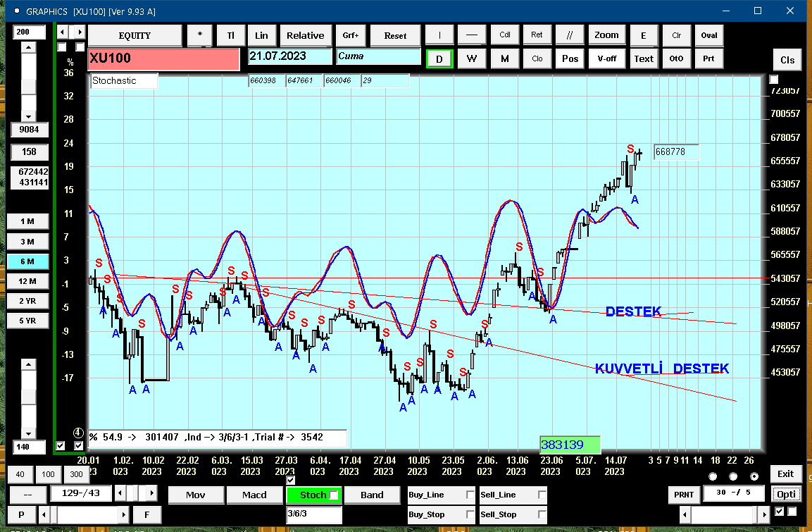The height and width of the screenshot is (532, 812).
Task: Select the vertical line drawing tool
Action: click(x=439, y=35)
